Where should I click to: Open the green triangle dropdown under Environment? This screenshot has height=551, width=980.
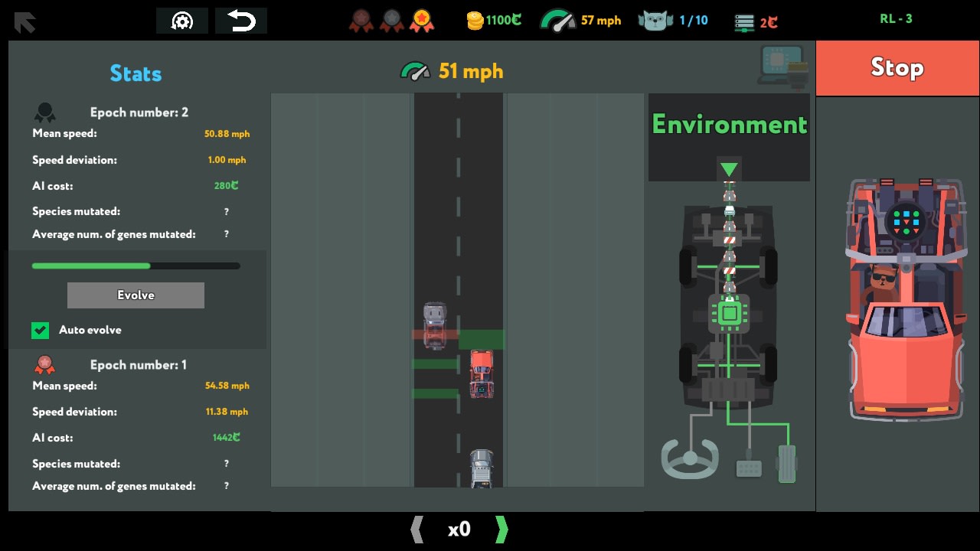(x=728, y=168)
